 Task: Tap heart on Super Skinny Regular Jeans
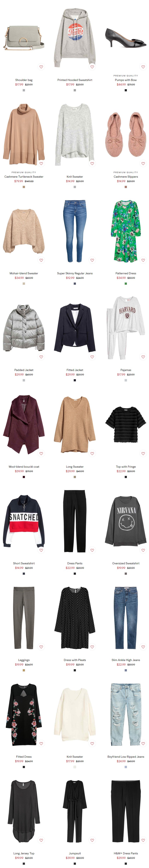coord(92,260)
